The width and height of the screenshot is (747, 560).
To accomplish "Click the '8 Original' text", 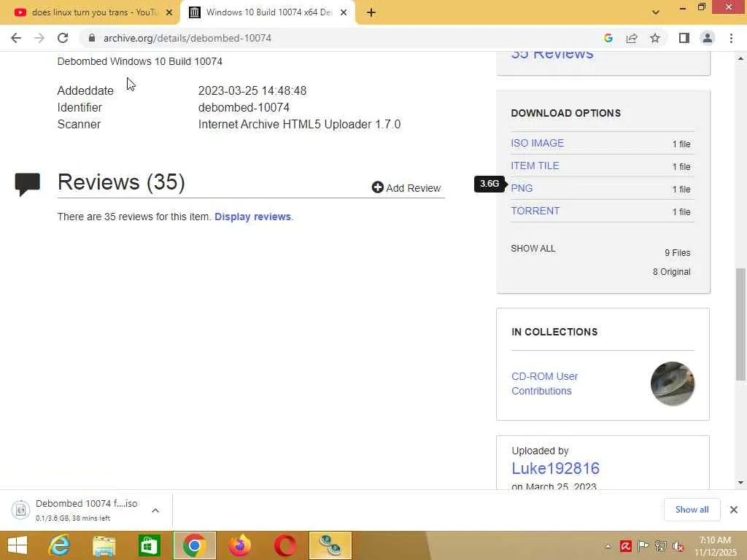I will click(672, 272).
